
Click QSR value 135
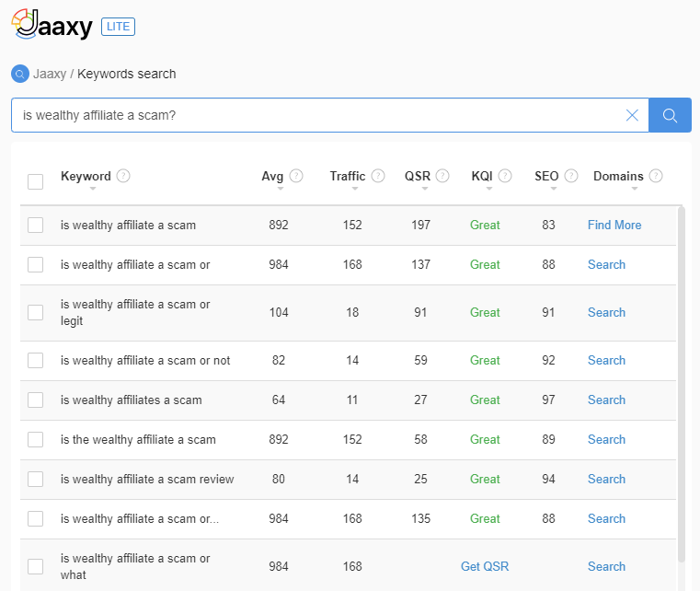[420, 518]
